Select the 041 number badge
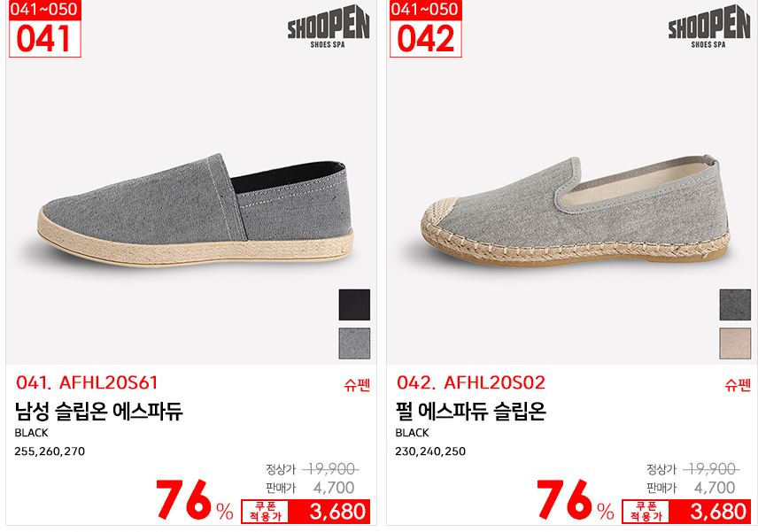The height and width of the screenshot is (532, 758). pyautogui.click(x=44, y=28)
